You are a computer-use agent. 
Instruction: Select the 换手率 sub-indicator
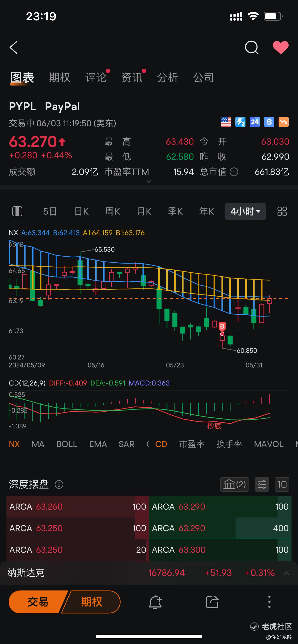(x=229, y=444)
